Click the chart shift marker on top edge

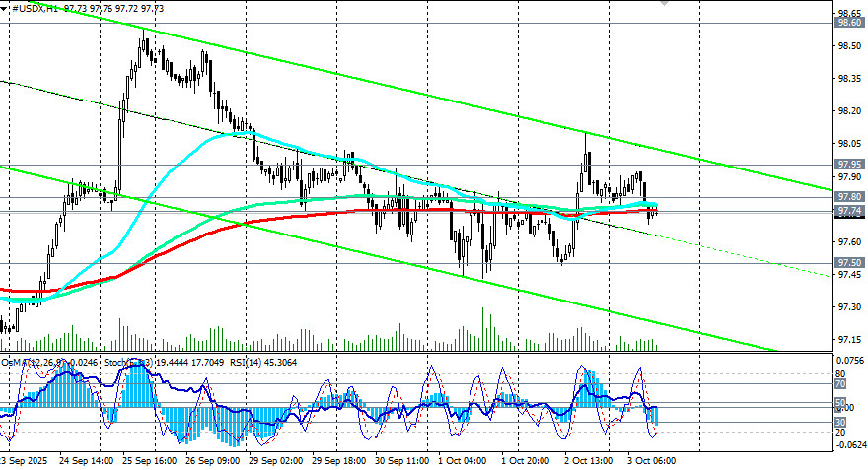tap(664, 3)
